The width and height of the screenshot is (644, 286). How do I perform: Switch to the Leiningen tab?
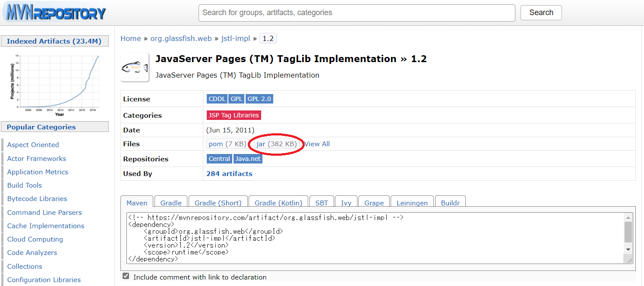click(412, 202)
